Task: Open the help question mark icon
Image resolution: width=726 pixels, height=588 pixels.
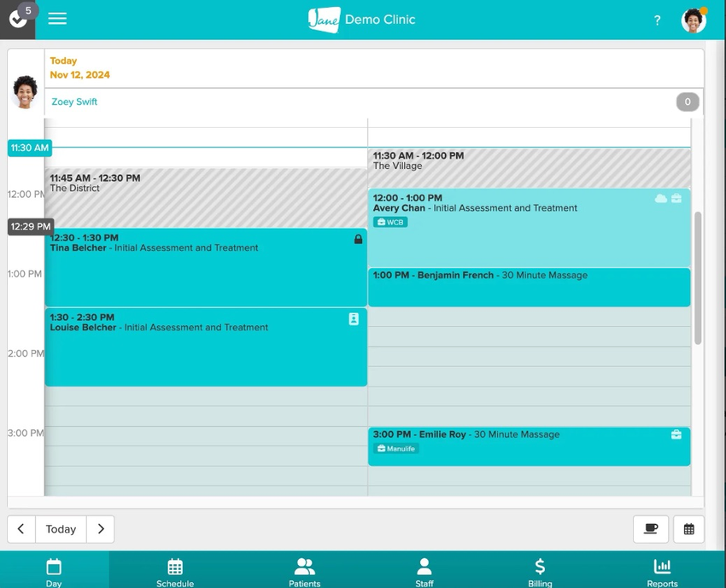Action: (x=657, y=20)
